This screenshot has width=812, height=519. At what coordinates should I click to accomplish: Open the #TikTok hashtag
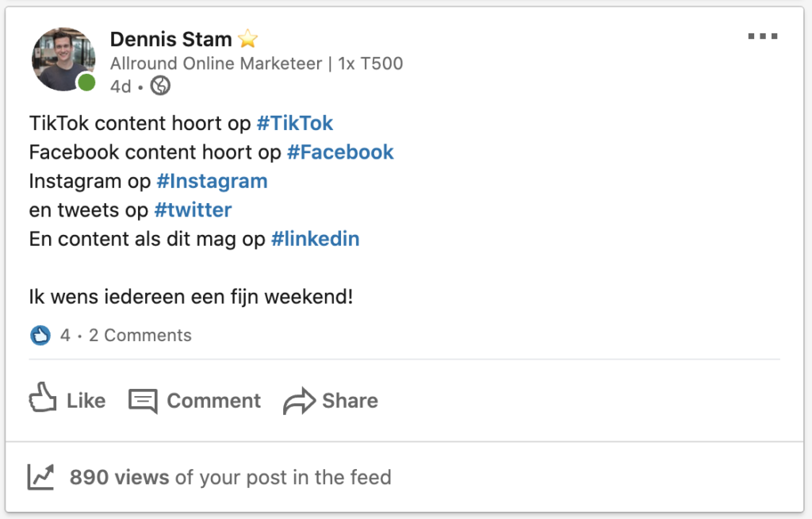click(x=295, y=123)
